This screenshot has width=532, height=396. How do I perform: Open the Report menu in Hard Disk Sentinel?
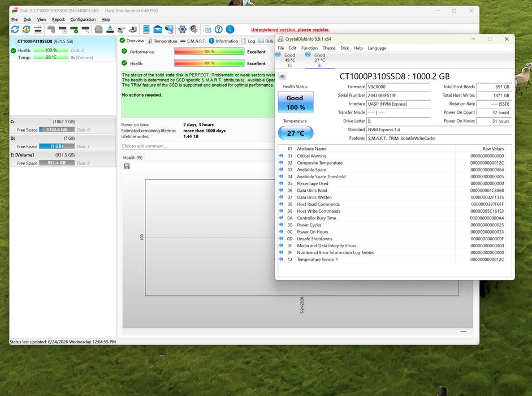58,19
